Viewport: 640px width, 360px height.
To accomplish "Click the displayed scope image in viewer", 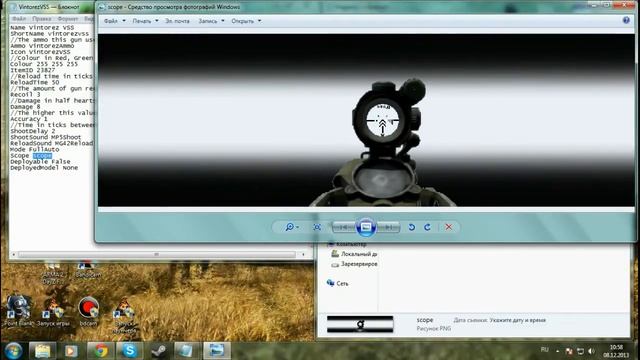I will coord(366,120).
